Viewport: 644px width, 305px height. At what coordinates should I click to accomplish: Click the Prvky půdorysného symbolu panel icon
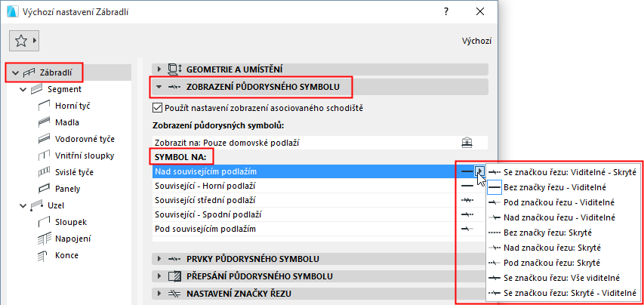(x=174, y=260)
